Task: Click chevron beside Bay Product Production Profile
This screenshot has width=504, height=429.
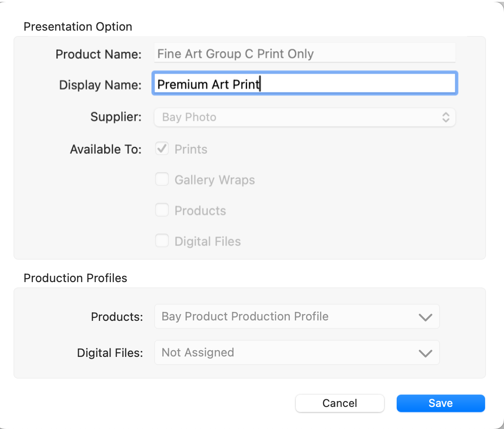Action: point(425,317)
